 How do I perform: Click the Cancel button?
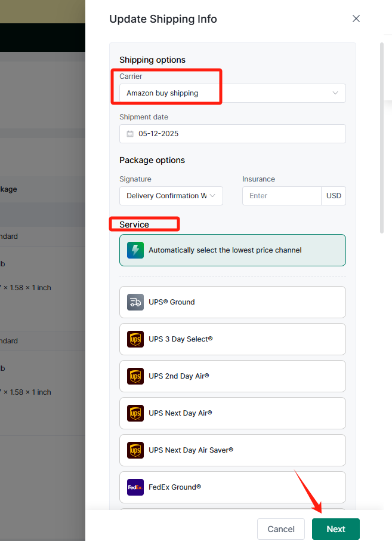(281, 529)
